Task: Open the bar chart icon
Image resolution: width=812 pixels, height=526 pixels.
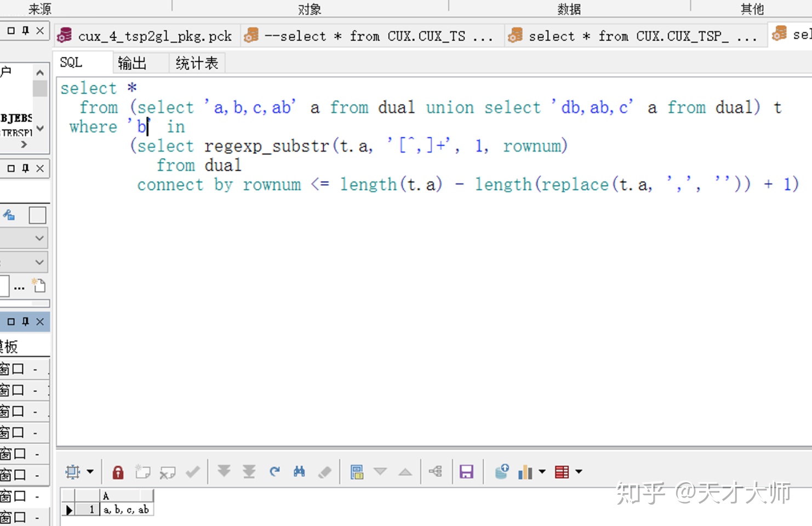Action: click(525, 472)
